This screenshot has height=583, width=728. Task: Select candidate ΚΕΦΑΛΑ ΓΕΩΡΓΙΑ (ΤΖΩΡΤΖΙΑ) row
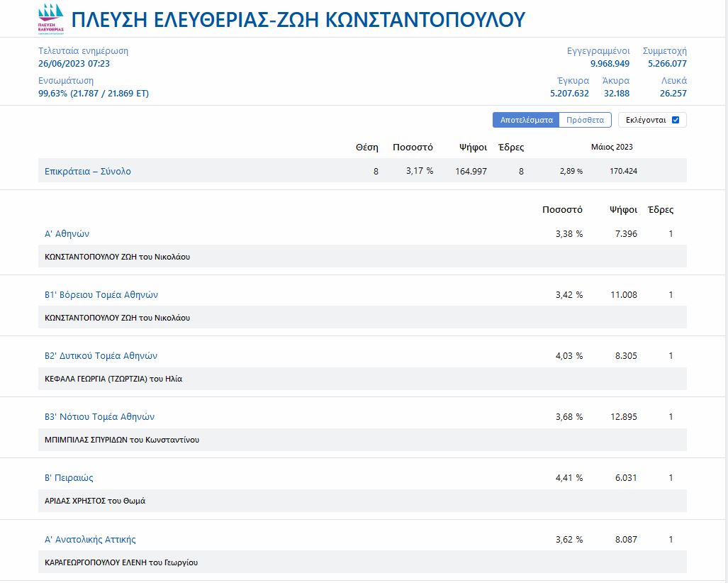point(113,379)
